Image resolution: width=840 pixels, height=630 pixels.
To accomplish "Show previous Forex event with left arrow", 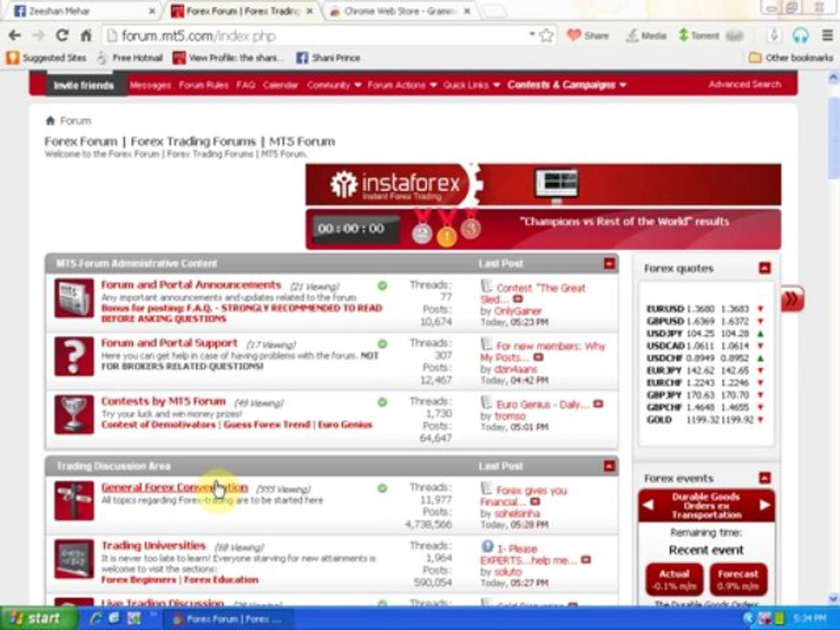I will coord(647,505).
